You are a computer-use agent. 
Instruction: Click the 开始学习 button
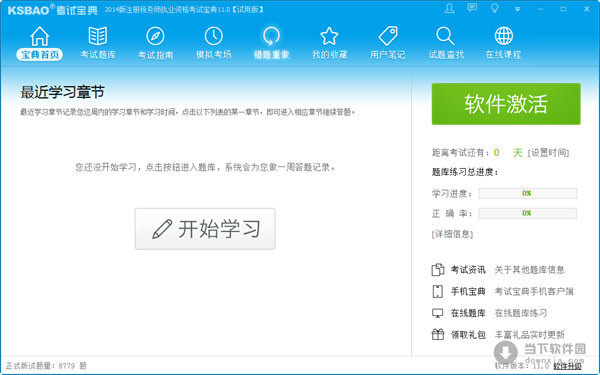pos(205,229)
